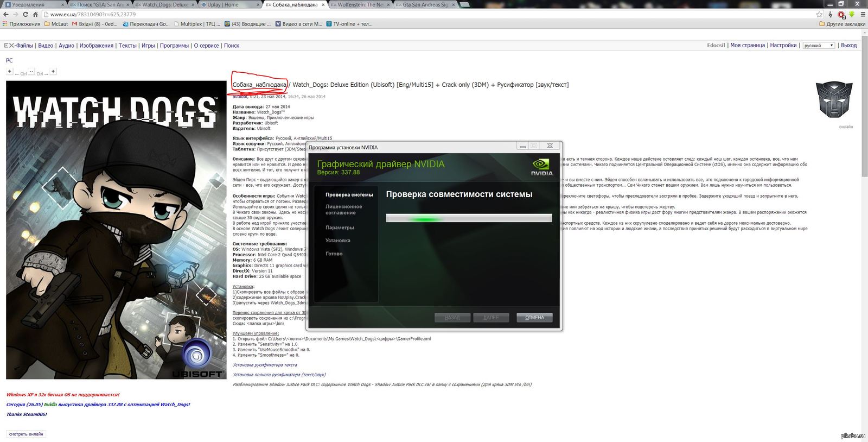Open the McLaut bookmark folder
The image size is (868, 442).
(x=56, y=24)
